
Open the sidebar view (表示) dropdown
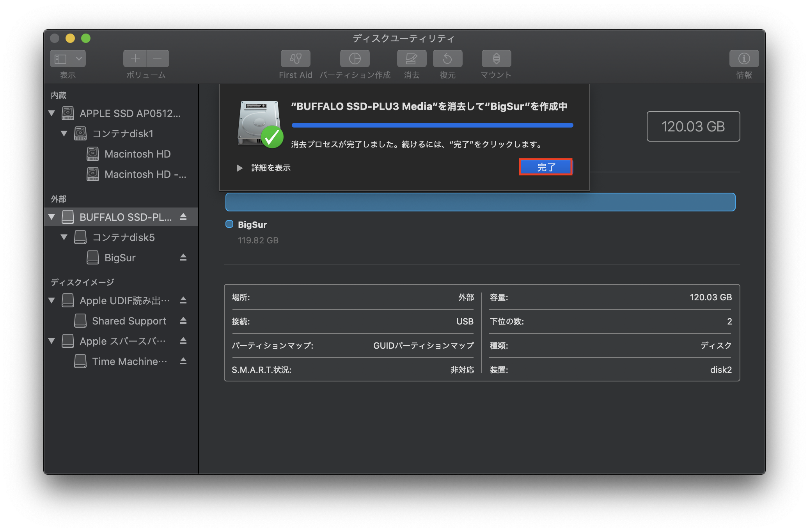pyautogui.click(x=79, y=59)
